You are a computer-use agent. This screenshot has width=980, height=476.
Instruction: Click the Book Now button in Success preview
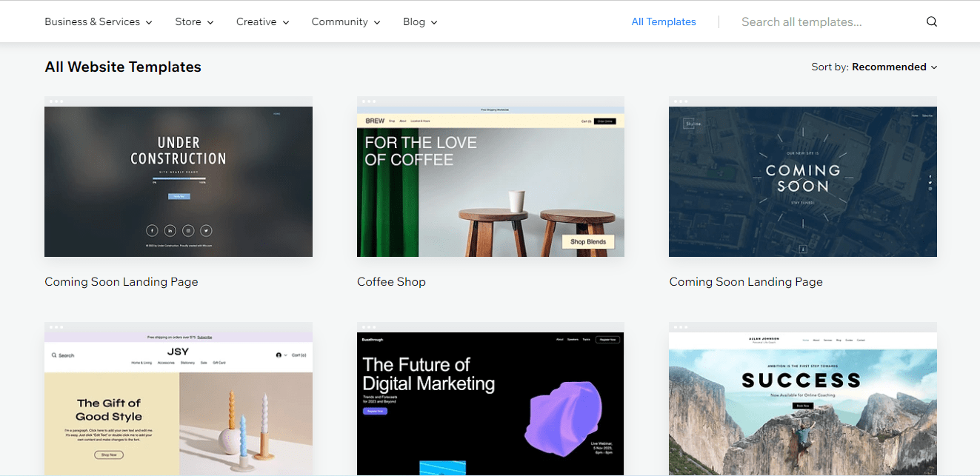[802, 406]
